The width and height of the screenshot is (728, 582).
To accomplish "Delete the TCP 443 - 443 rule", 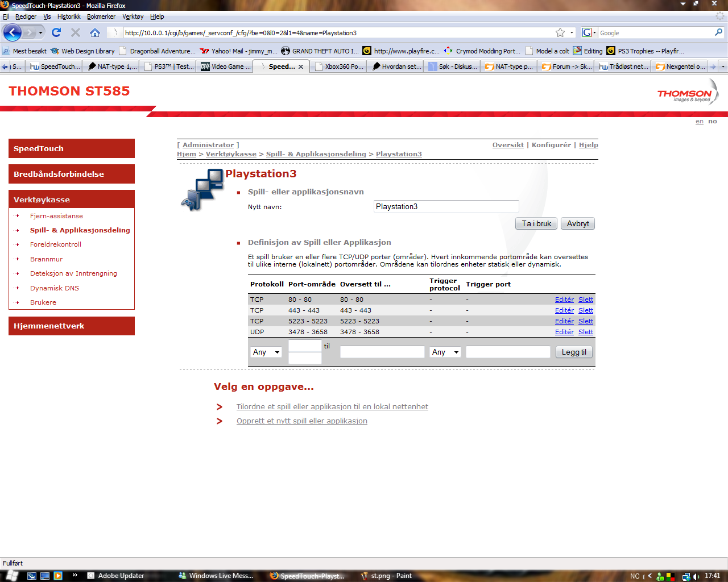I will click(586, 310).
